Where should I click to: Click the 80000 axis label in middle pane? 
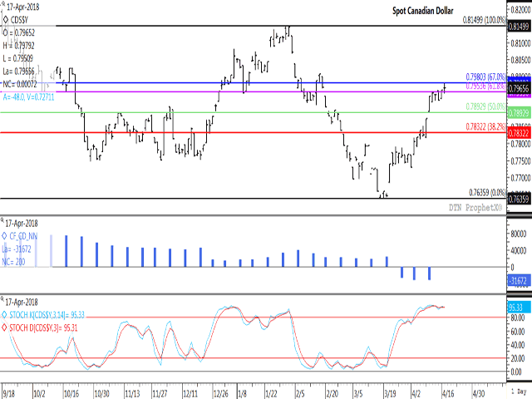[x=519, y=234]
